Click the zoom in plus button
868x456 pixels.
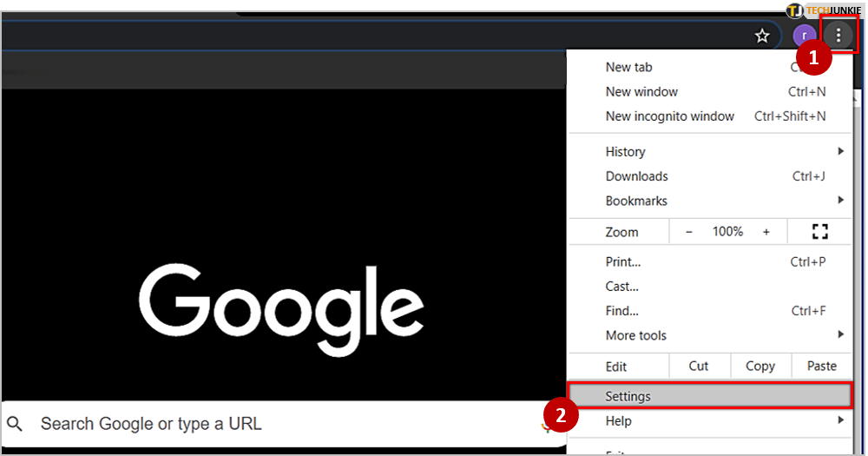click(766, 232)
